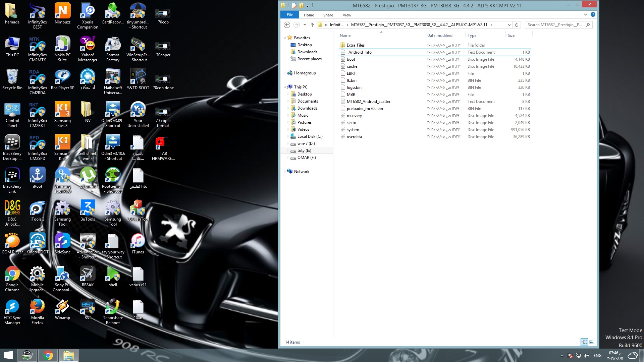This screenshot has width=644, height=362.
Task: Select the SideSync desktop icon
Action: point(62,243)
